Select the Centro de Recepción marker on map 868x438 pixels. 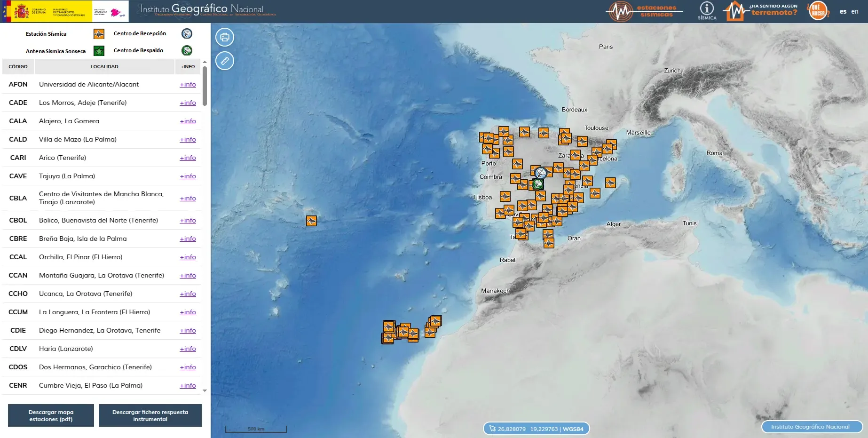pyautogui.click(x=541, y=173)
